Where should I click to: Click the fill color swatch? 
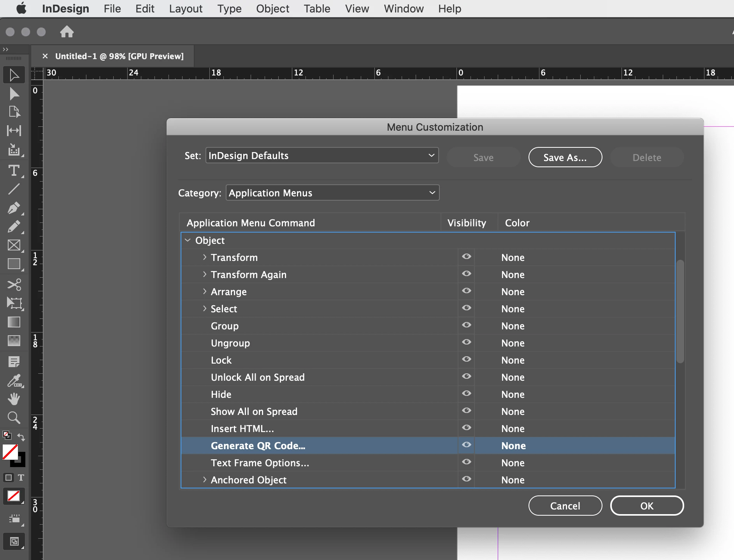[10, 452]
